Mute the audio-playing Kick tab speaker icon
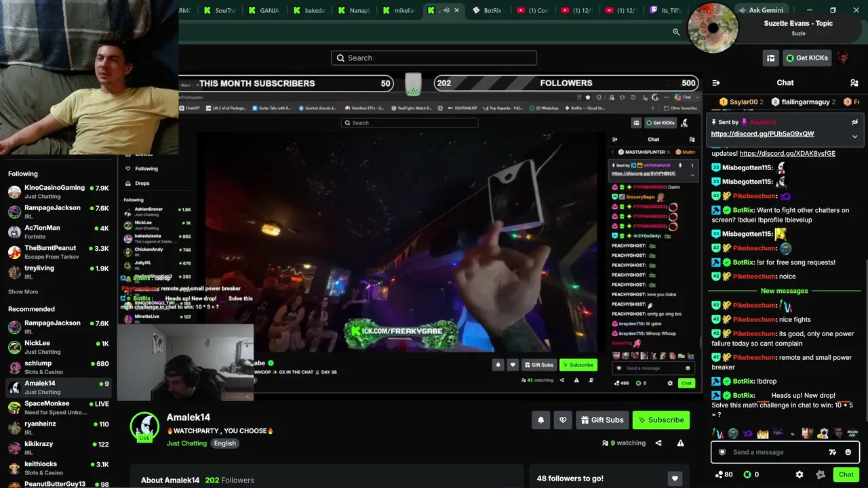 (x=446, y=10)
